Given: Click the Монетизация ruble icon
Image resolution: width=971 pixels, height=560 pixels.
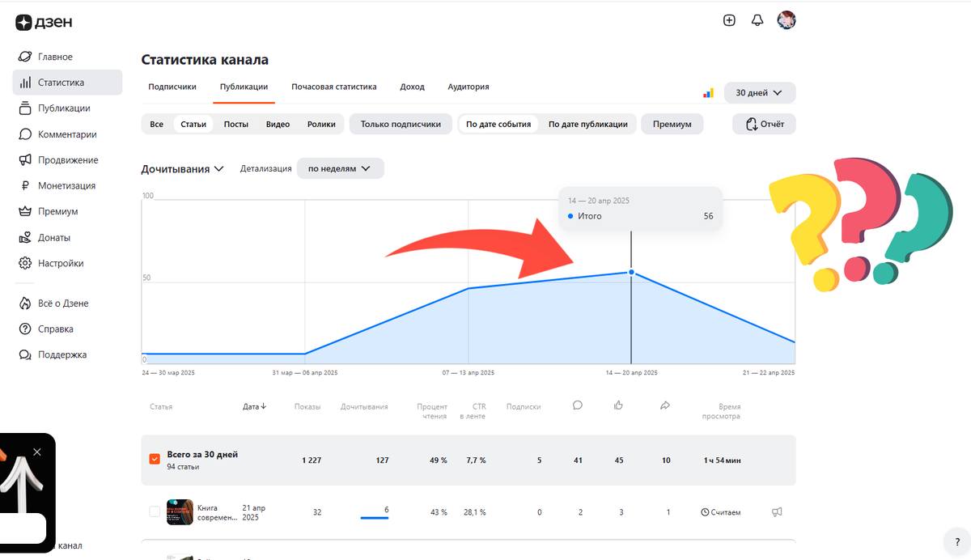Looking at the screenshot, I should point(25,186).
